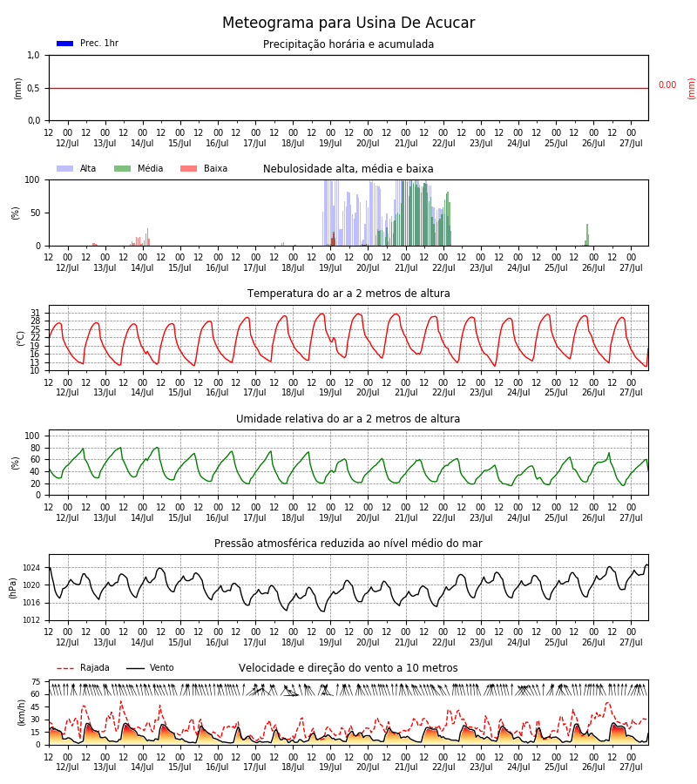The width and height of the screenshot is (697, 784).
Task: Click the 1024 tick on pressure axis
Action: click(31, 568)
